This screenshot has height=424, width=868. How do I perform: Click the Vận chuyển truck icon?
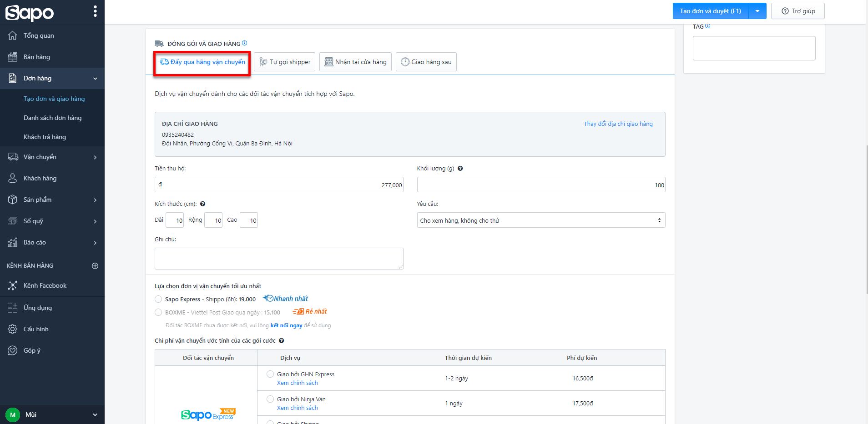pos(13,157)
